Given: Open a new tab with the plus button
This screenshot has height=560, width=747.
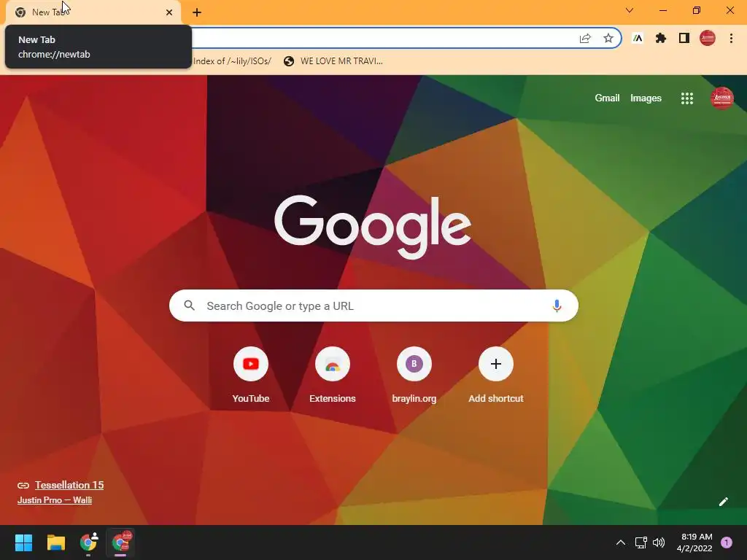Looking at the screenshot, I should click(x=197, y=12).
